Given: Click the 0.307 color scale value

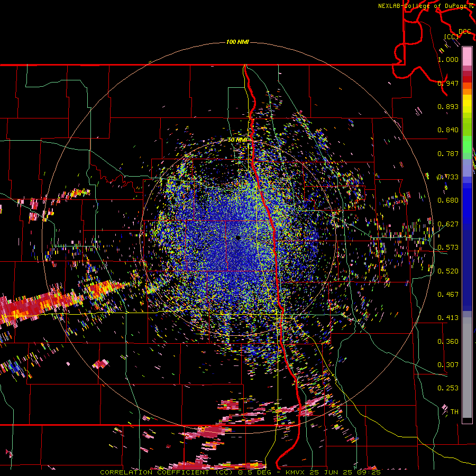Looking at the screenshot, I should (448, 365).
